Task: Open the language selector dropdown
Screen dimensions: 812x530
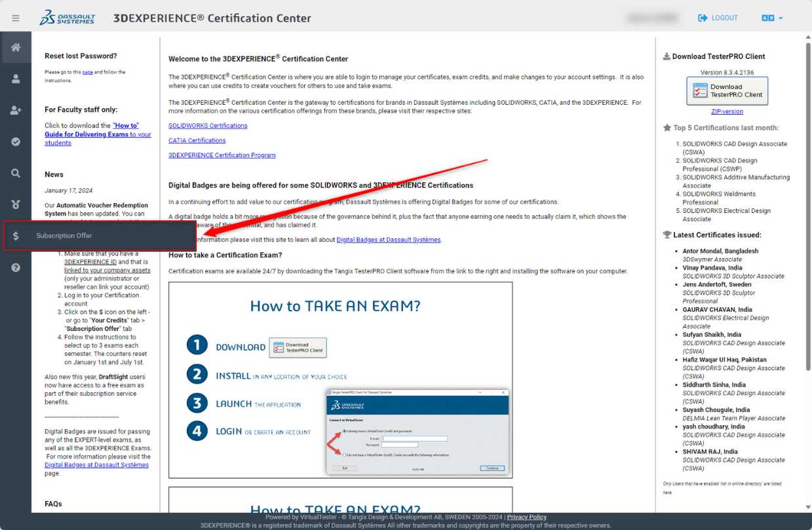Action: click(772, 18)
